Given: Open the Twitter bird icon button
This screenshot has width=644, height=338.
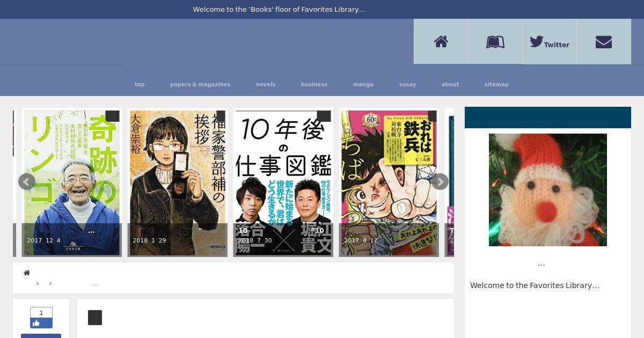Looking at the screenshot, I should click(550, 42).
